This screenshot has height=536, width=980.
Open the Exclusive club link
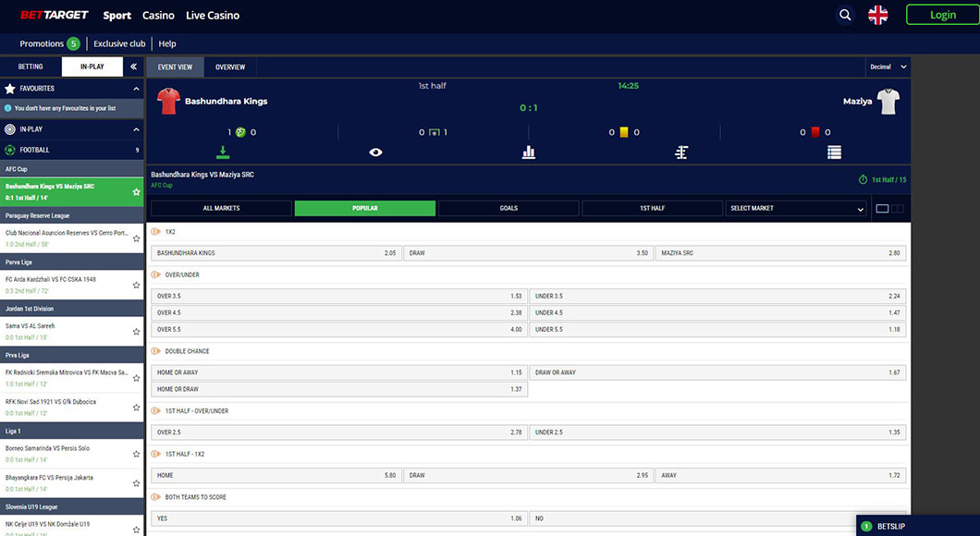[119, 43]
